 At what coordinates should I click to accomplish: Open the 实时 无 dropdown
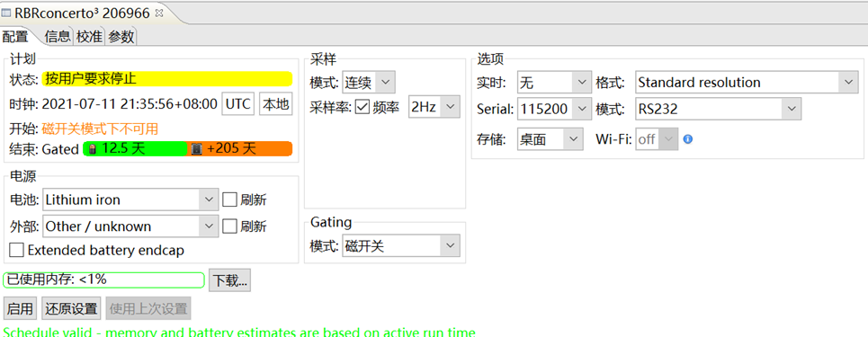point(554,83)
